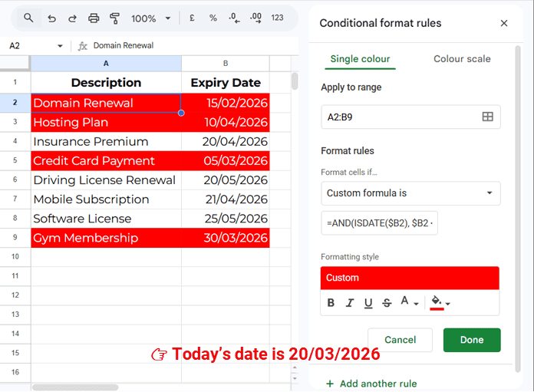Format as percent
This screenshot has width=534, height=392.
pyautogui.click(x=213, y=18)
